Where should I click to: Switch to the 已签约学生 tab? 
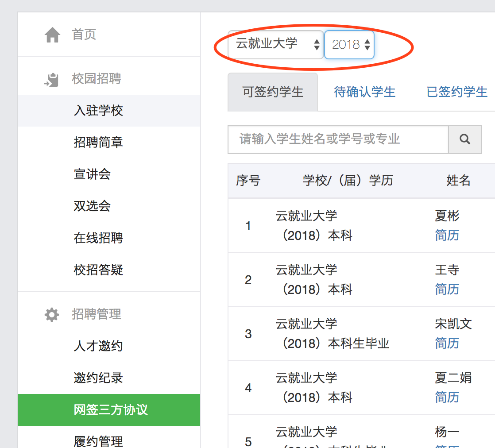[x=456, y=92]
